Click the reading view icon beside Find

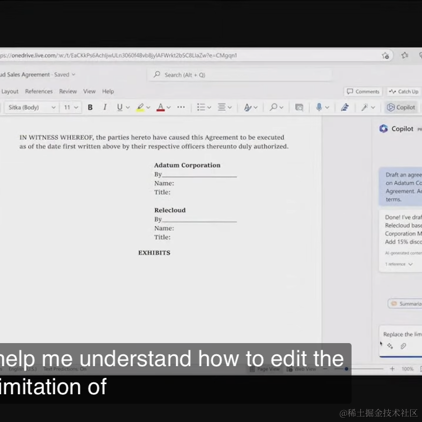(299, 107)
